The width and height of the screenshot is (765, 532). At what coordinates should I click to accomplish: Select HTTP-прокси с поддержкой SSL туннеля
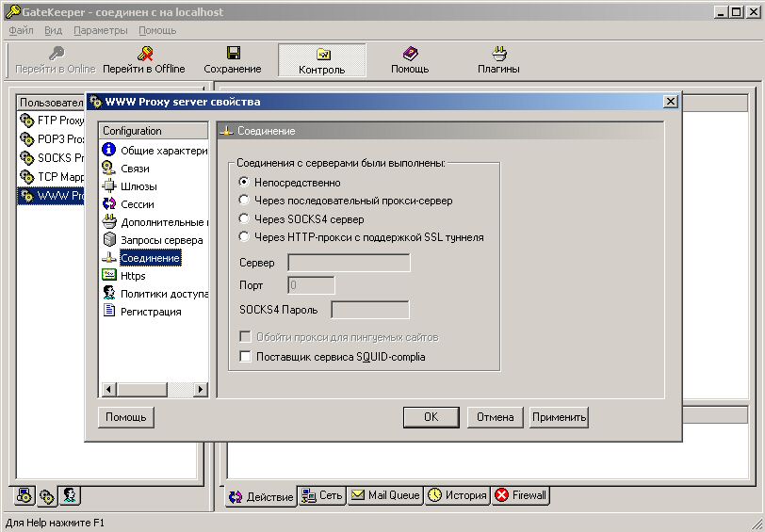click(x=244, y=237)
